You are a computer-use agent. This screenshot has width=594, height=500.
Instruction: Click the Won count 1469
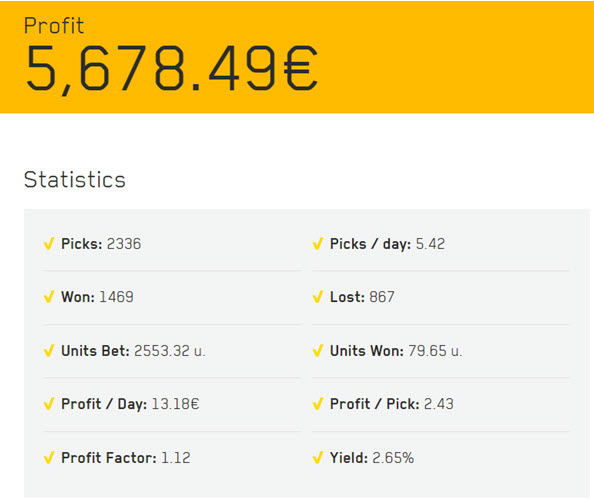(x=116, y=297)
